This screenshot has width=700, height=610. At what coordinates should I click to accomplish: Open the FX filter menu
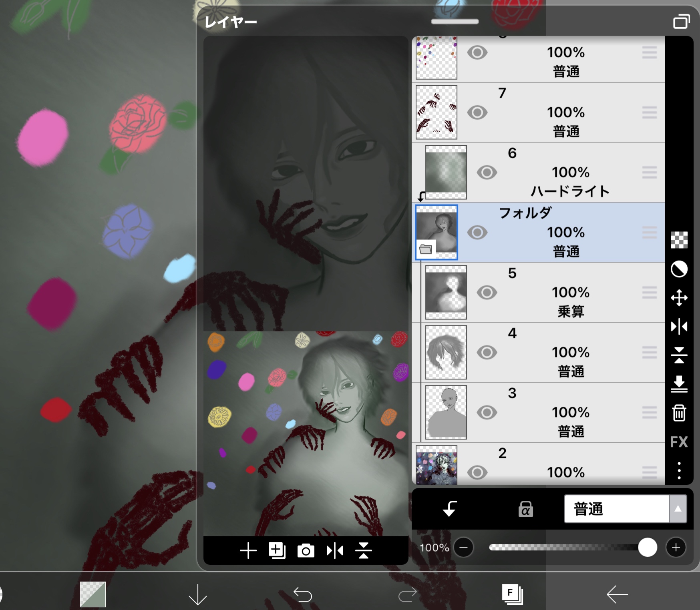pos(679,442)
